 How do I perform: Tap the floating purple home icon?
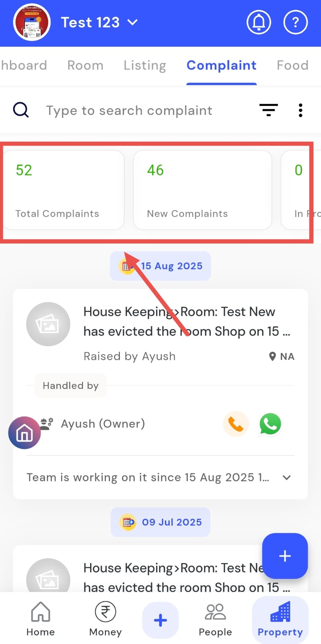[25, 433]
